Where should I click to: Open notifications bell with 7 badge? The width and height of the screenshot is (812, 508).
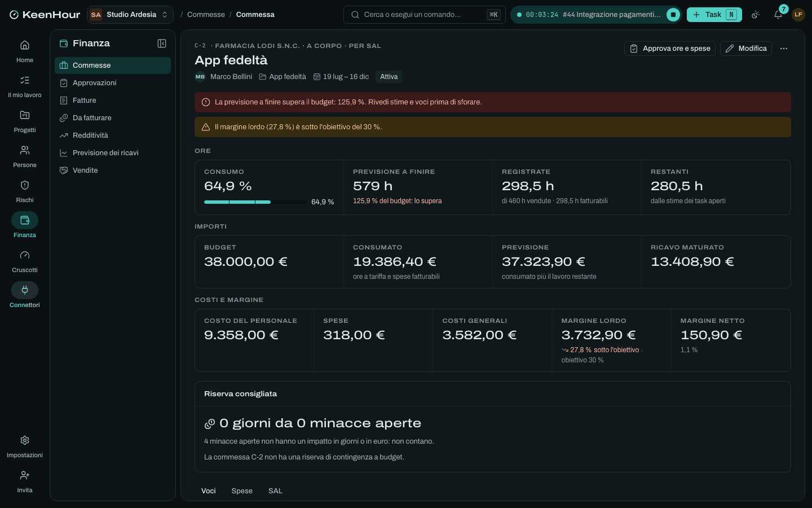coord(778,15)
